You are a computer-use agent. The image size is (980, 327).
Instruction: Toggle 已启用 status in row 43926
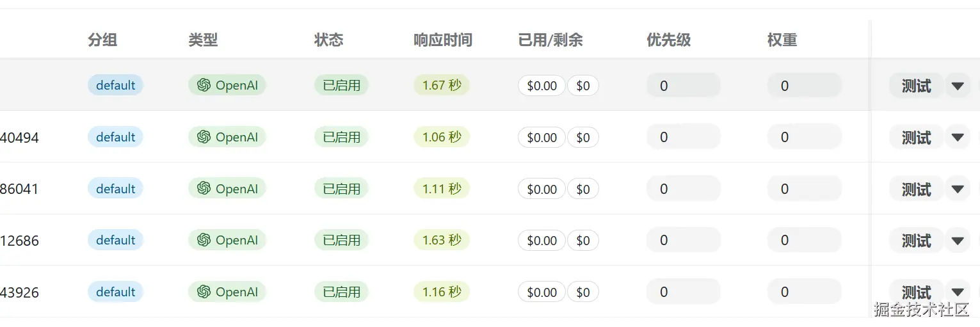pyautogui.click(x=341, y=292)
